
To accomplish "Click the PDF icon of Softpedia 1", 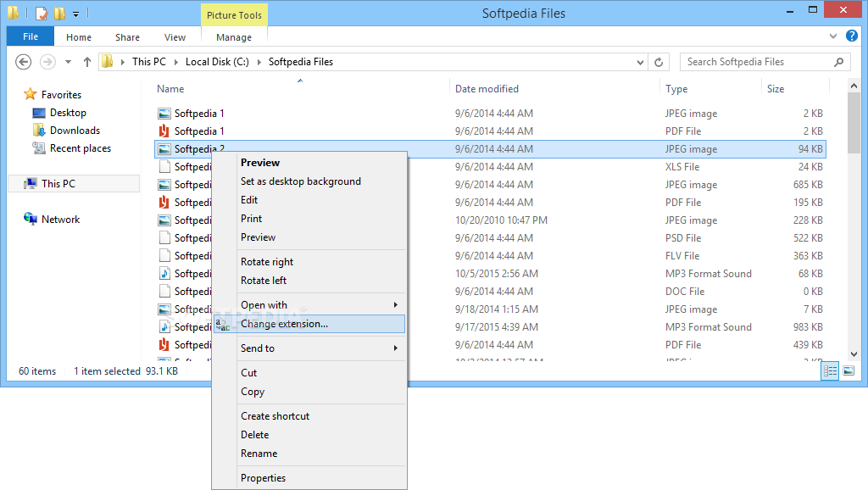I will pos(164,131).
